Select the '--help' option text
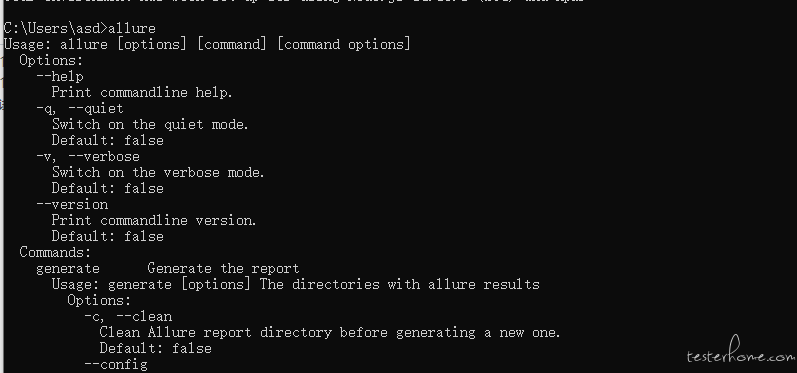This screenshot has width=797, height=373. (59, 76)
